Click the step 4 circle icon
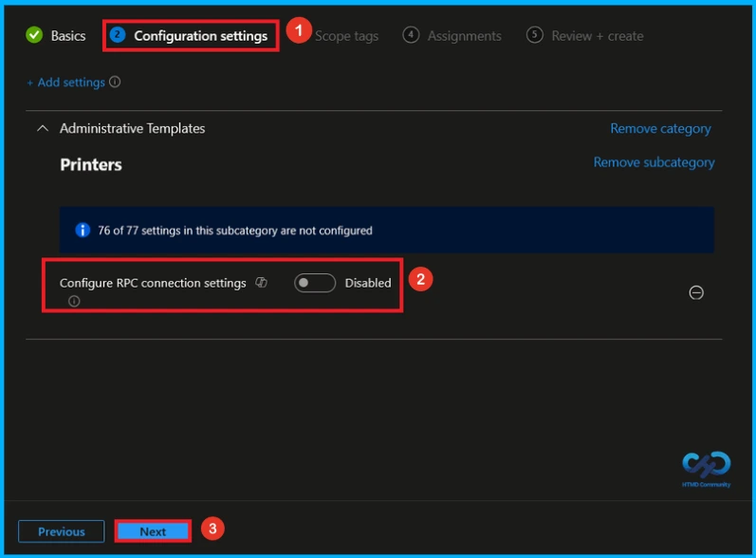The width and height of the screenshot is (756, 558). click(x=411, y=35)
